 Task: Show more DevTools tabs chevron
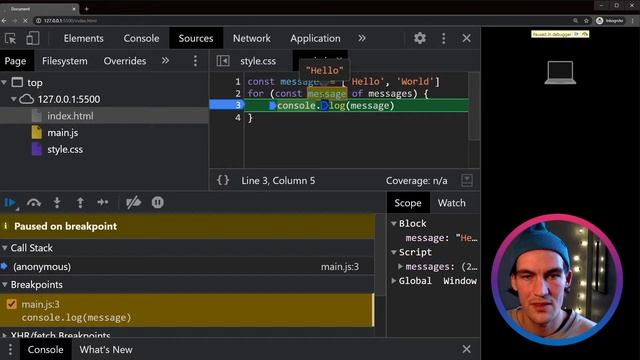[x=362, y=38]
